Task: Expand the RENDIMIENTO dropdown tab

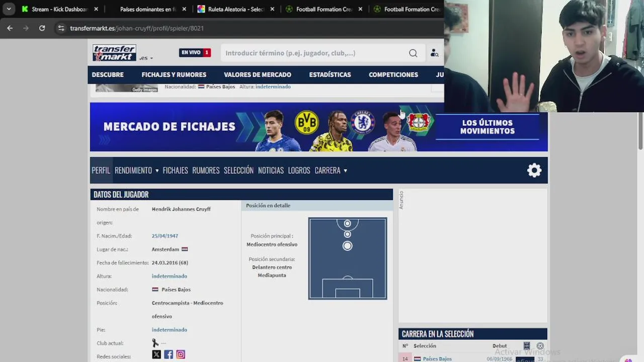Action: click(136, 170)
